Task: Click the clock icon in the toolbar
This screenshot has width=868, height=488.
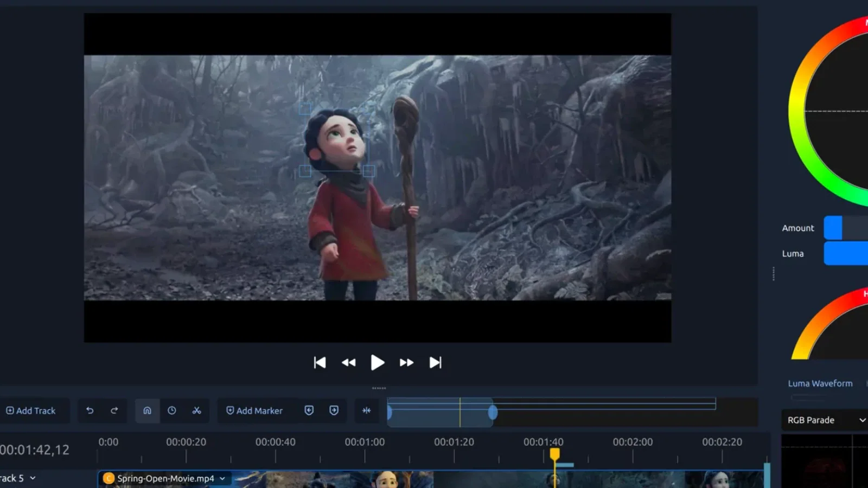Action: (172, 410)
